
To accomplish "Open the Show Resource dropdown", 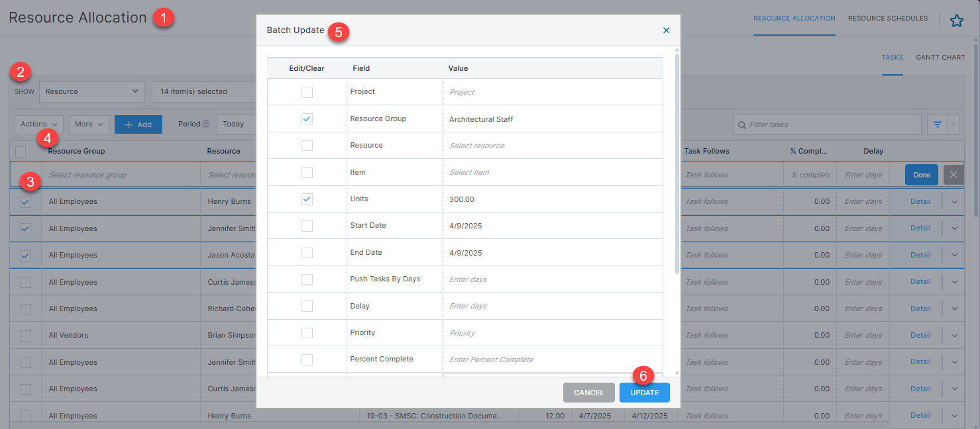I will pos(91,91).
